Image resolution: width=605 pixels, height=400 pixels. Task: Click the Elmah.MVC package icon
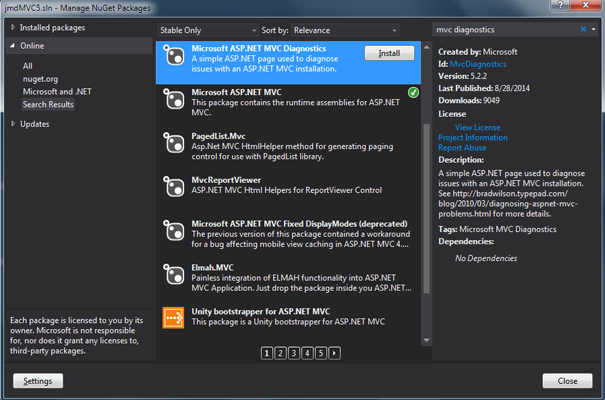(x=174, y=274)
